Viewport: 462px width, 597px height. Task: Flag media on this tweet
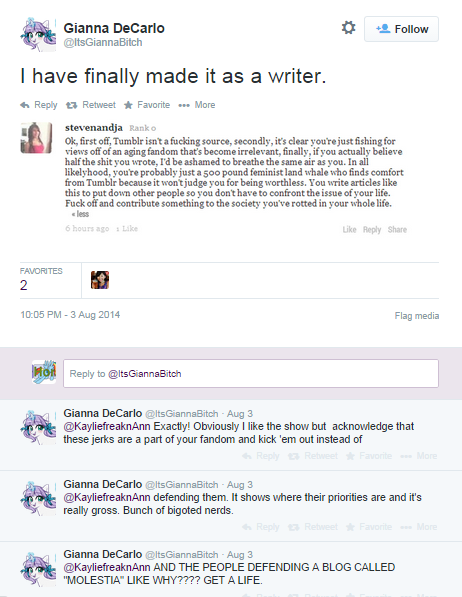point(417,316)
